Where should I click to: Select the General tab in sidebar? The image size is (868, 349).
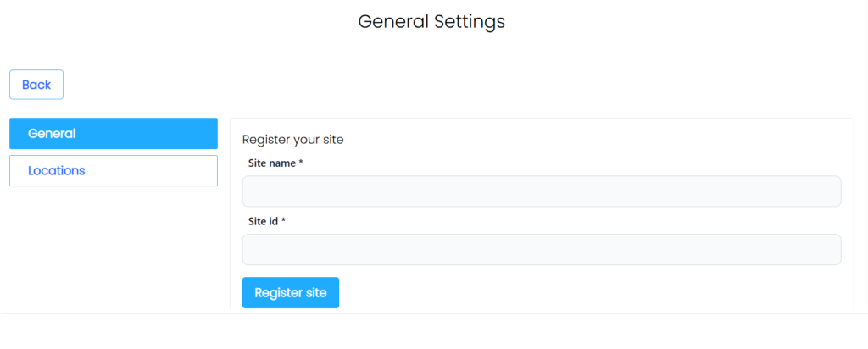point(114,134)
